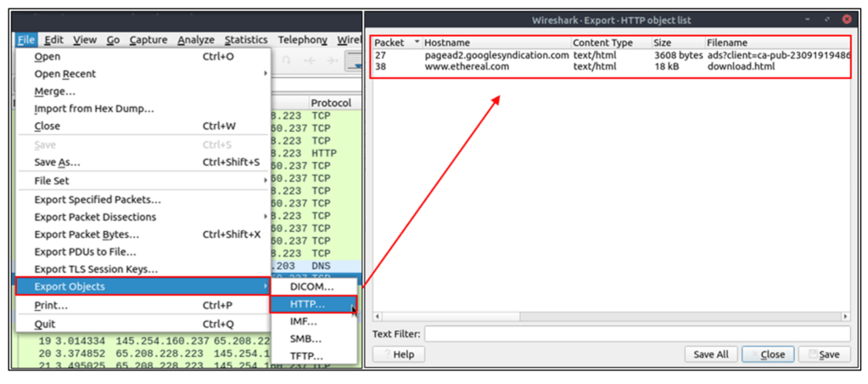Close the HTTP object list with Close button
The height and width of the screenshot is (384, 868).
[768, 354]
